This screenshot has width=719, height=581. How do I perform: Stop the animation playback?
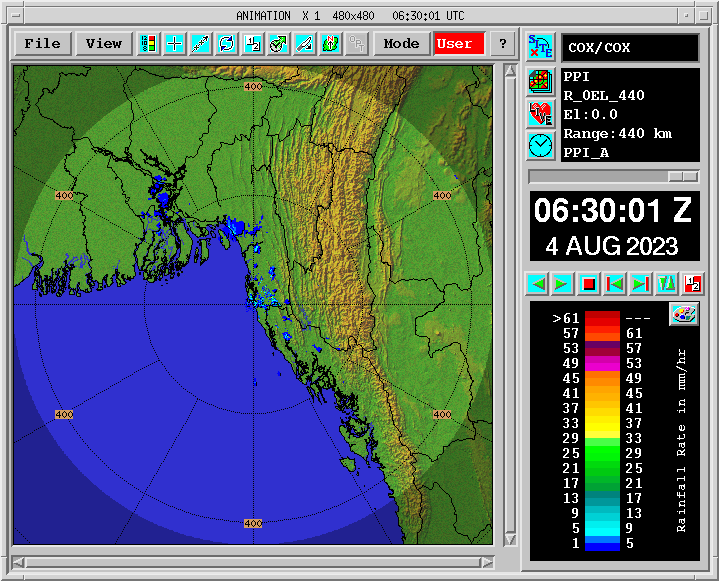pyautogui.click(x=588, y=284)
